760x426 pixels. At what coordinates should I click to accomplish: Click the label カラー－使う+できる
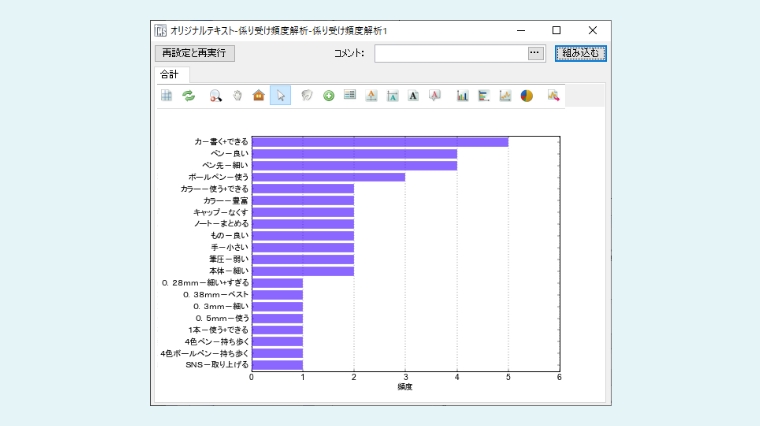[215, 189]
